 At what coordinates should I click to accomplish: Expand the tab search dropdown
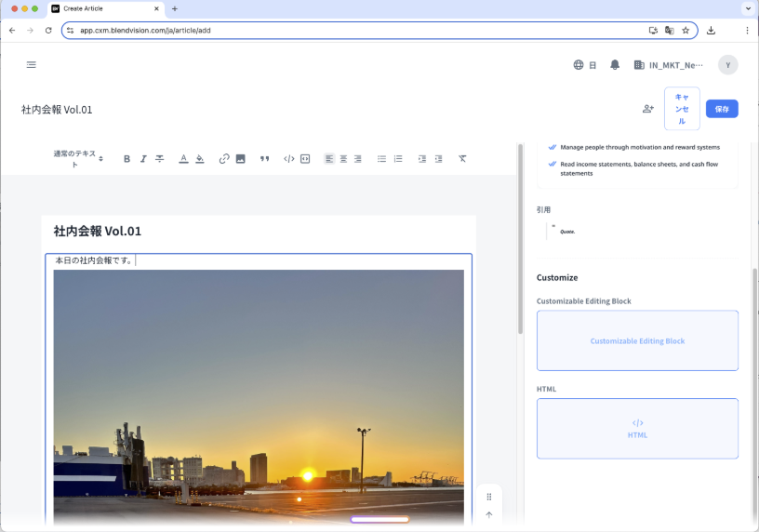coord(748,8)
